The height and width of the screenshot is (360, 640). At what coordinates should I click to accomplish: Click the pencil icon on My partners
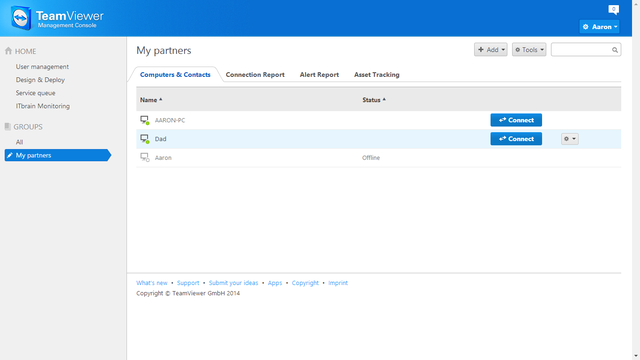[x=10, y=155]
